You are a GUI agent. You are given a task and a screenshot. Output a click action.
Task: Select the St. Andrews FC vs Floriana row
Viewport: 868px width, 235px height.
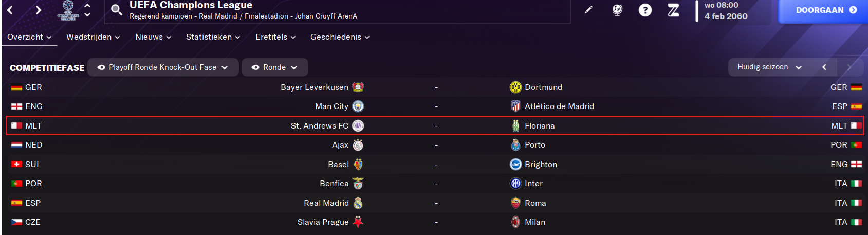click(x=435, y=126)
